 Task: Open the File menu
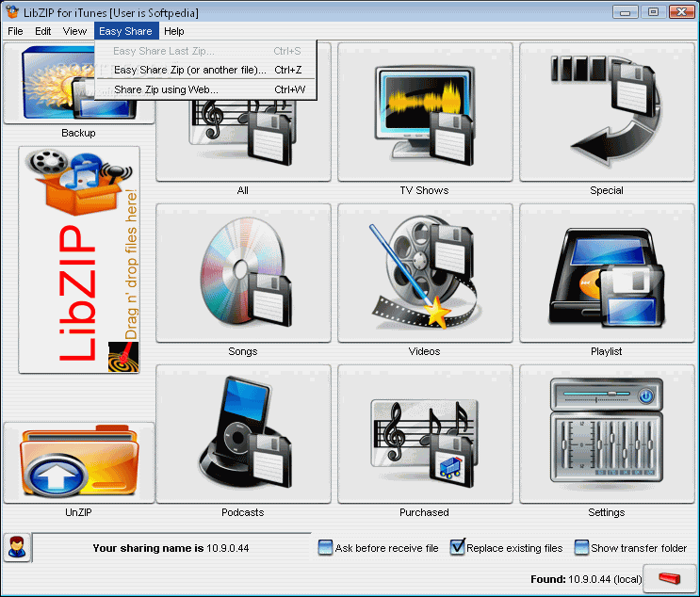(x=15, y=31)
